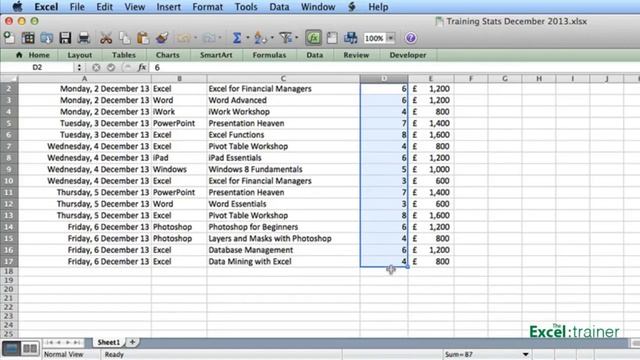Expand the AutoSum dropdown arrow

pos(248,38)
